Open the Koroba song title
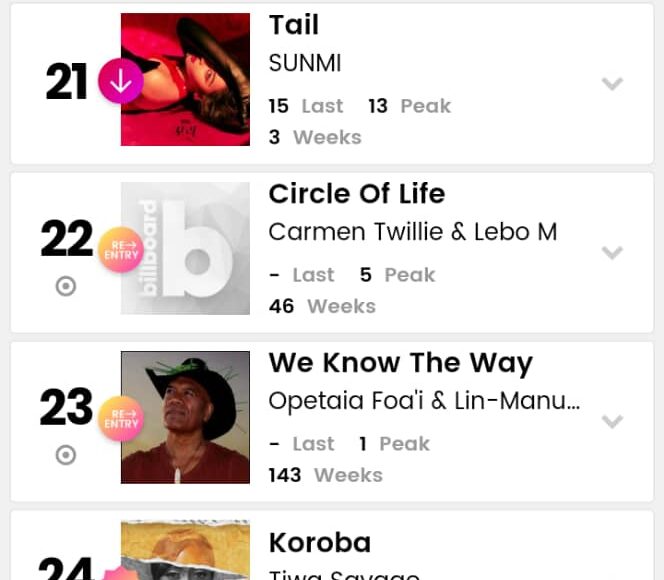Screen dimensions: 664x580 click(320, 543)
